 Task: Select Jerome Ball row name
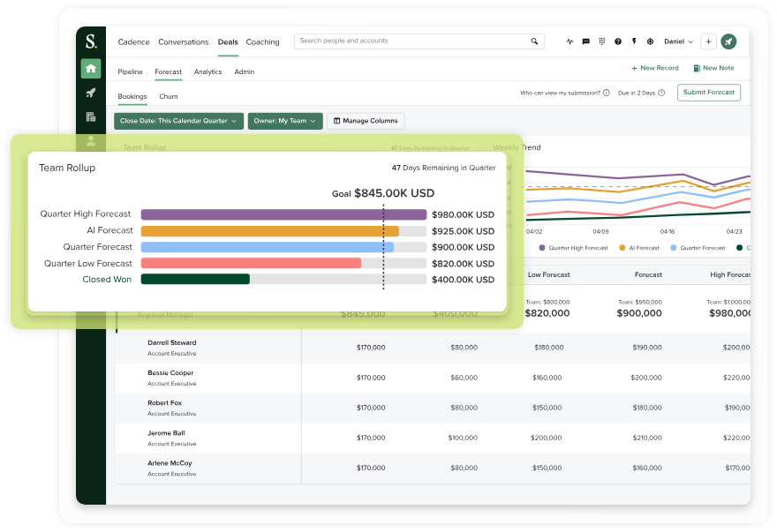166,433
